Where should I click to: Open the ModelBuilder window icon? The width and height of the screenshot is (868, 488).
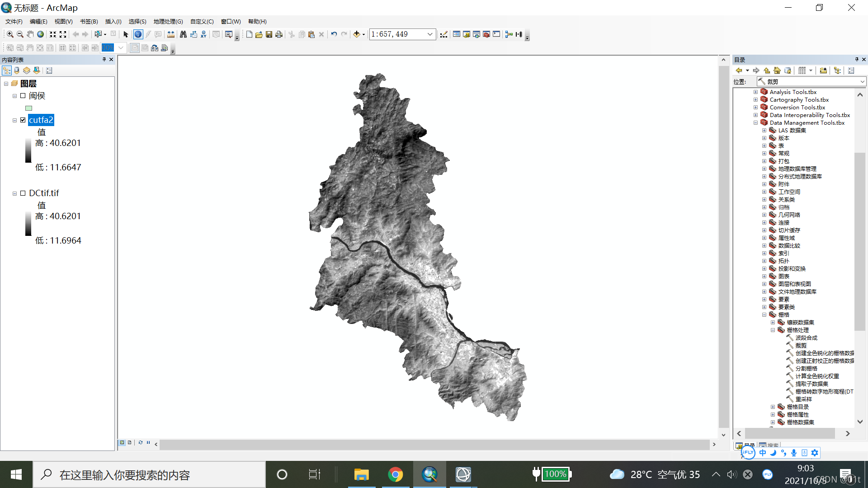point(509,34)
